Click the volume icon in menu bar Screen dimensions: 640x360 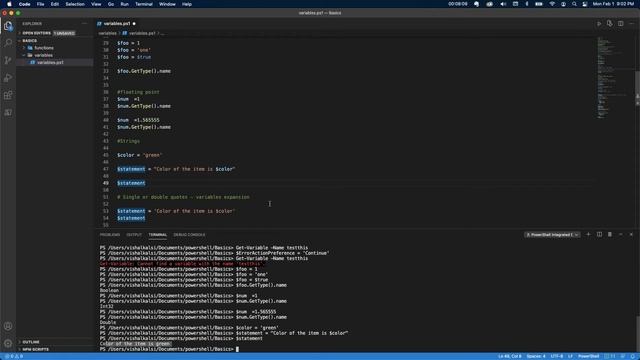[503, 4]
